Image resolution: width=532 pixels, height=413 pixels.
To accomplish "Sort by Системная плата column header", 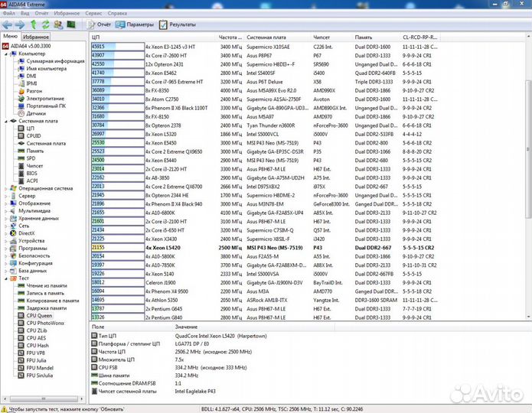I will 278,37.
